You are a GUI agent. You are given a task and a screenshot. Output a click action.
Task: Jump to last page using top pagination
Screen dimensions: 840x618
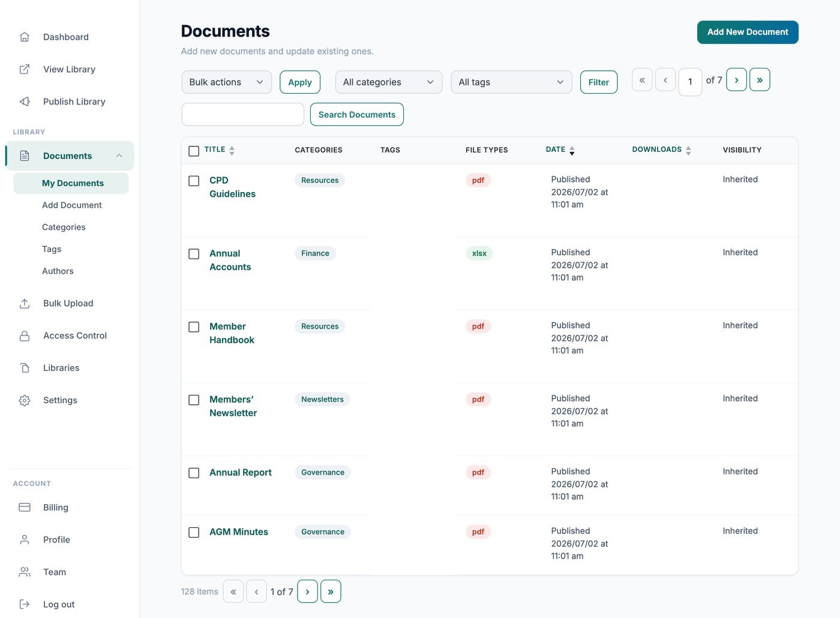(x=760, y=80)
